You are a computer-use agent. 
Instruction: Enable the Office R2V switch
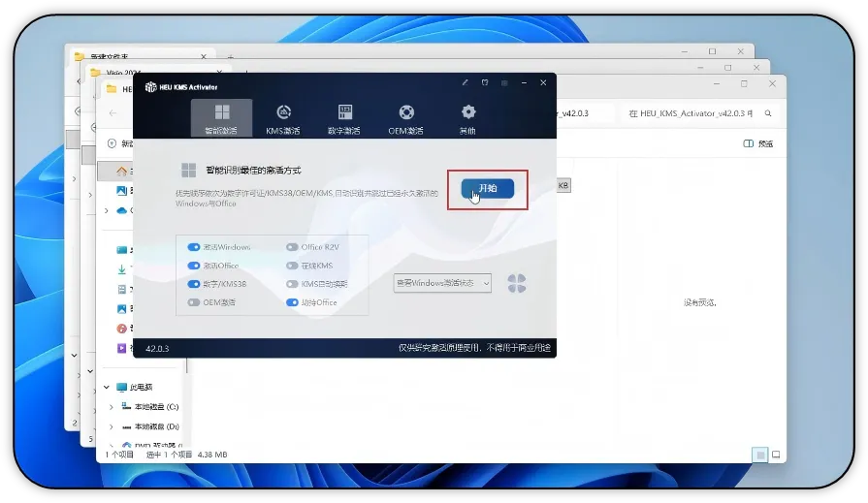292,247
